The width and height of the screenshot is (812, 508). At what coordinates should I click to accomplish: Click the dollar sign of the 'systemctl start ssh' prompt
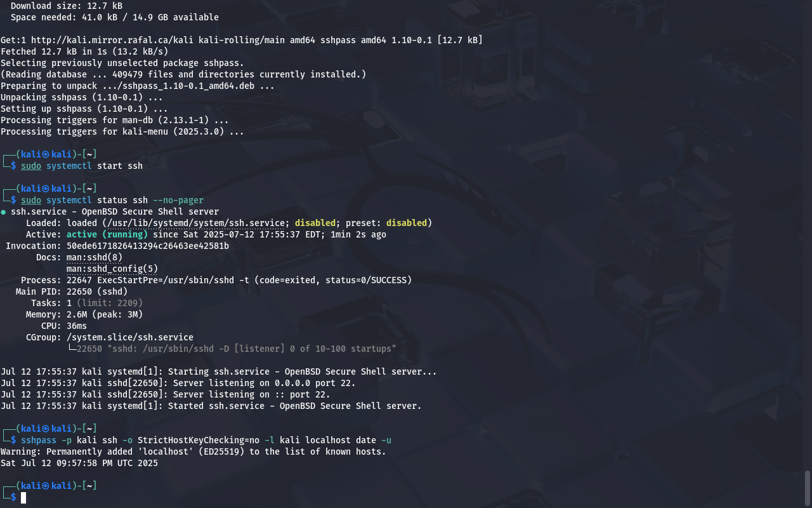click(x=13, y=166)
